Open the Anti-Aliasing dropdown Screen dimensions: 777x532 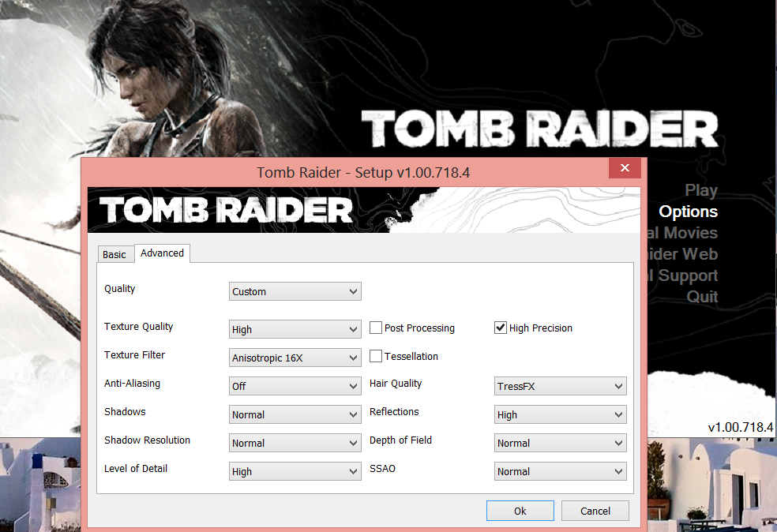click(x=295, y=386)
